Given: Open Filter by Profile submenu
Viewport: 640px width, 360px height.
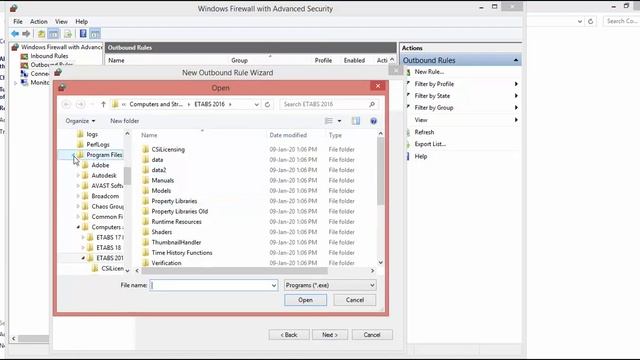Looking at the screenshot, I should [463, 84].
